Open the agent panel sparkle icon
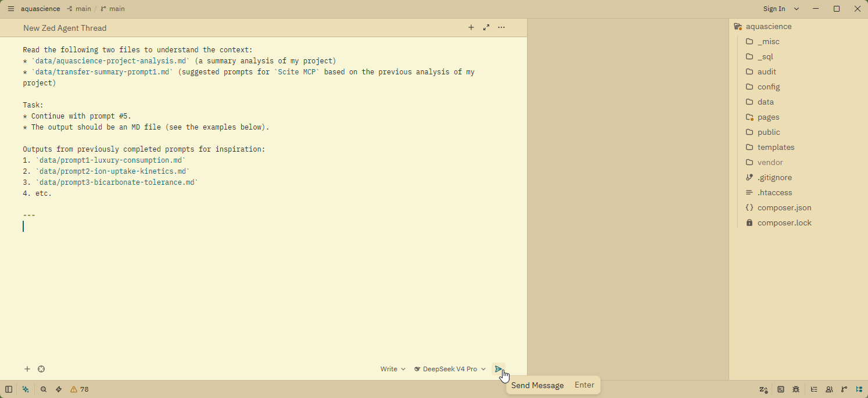868x398 pixels. [x=26, y=389]
